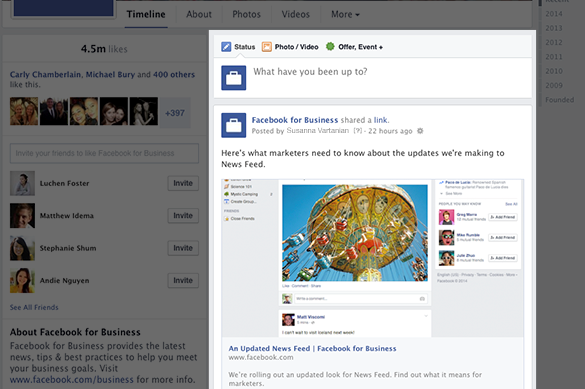585x389 pixels.
Task: Click the third friend photo thumbnail
Action: pos(84,111)
